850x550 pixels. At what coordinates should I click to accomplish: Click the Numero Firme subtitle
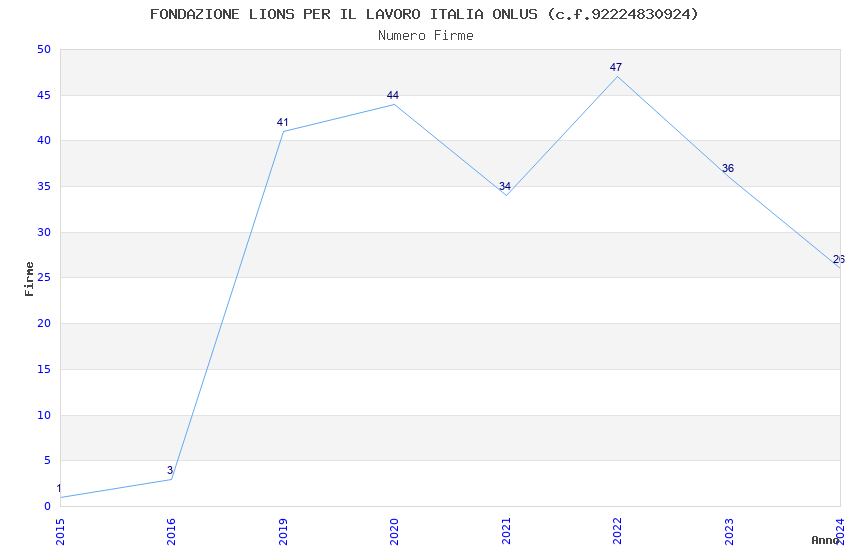(426, 36)
